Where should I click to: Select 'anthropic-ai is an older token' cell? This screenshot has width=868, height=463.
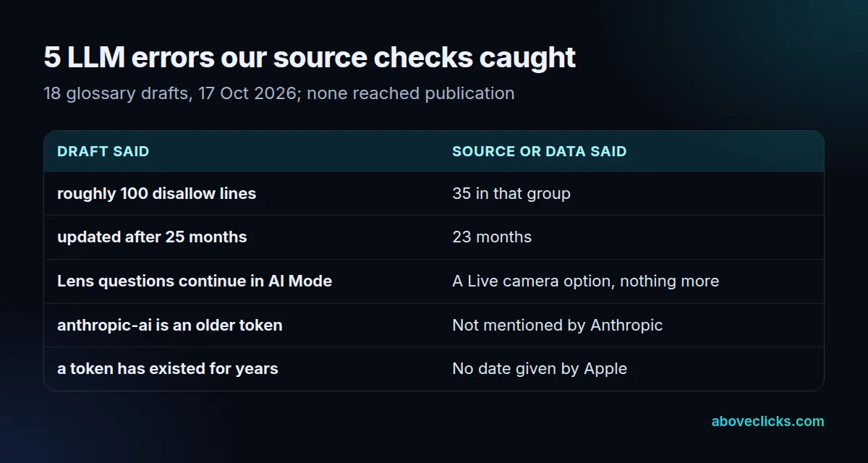tap(170, 326)
